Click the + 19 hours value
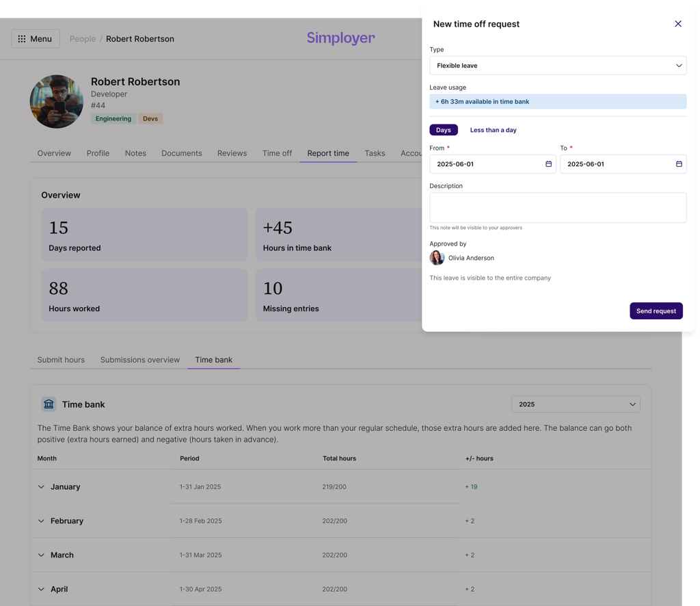700x606 pixels. (471, 487)
